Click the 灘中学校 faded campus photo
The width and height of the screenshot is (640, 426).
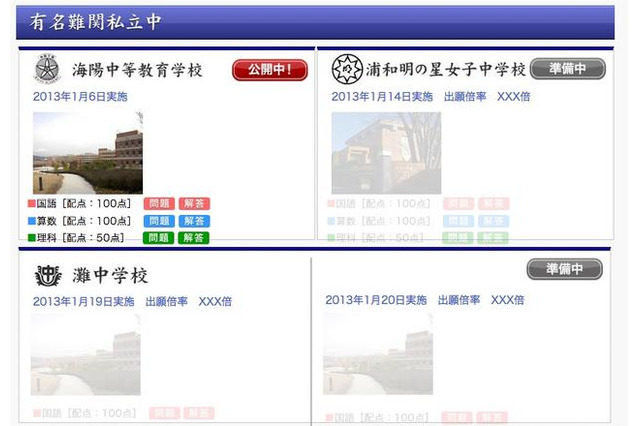point(85,355)
